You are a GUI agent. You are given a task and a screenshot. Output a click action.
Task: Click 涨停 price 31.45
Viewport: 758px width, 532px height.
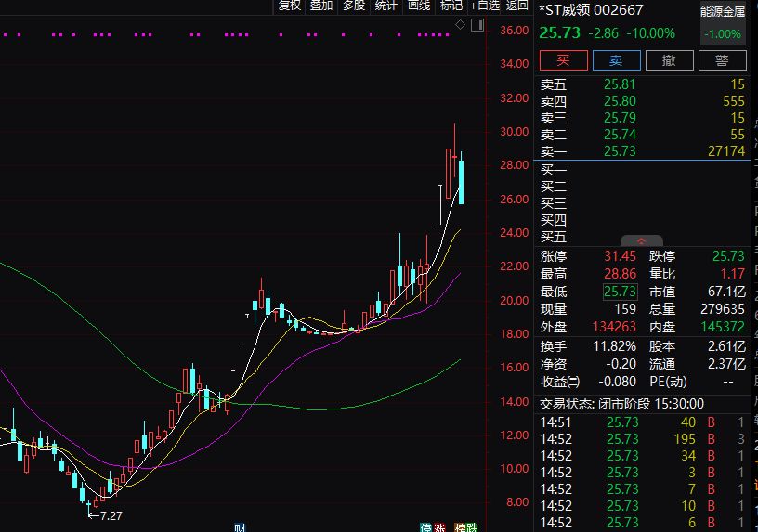(620, 256)
